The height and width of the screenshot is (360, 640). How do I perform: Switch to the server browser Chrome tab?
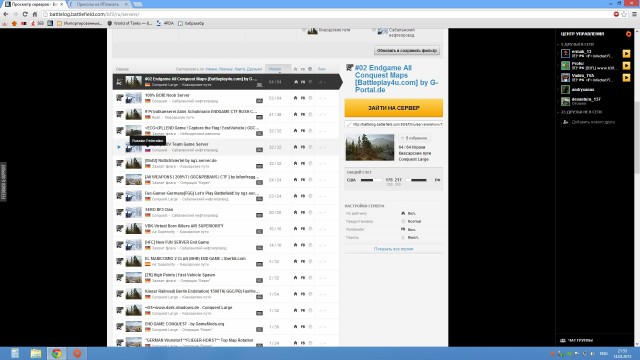(34, 4)
